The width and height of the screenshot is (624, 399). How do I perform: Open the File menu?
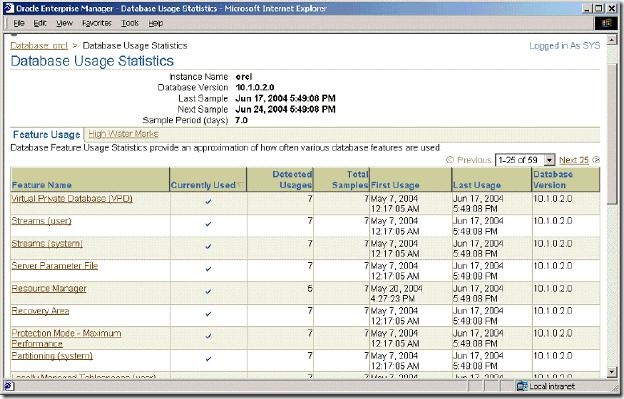[x=19, y=23]
